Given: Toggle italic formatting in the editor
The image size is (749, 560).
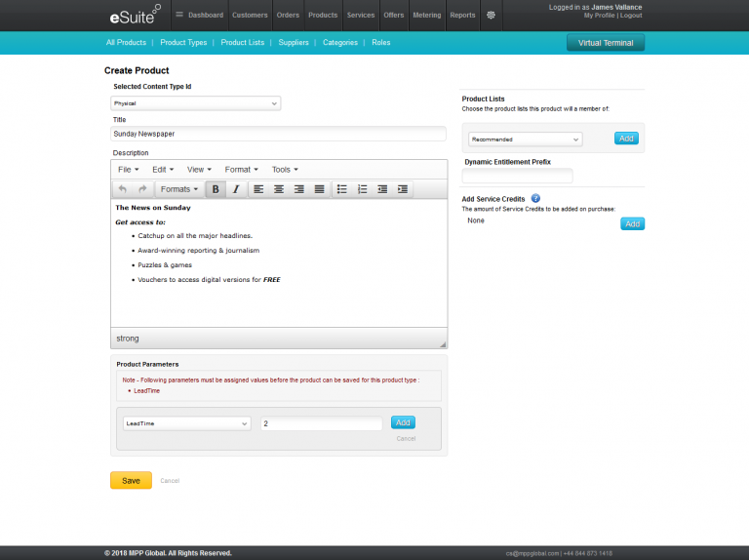Looking at the screenshot, I should point(235,189).
